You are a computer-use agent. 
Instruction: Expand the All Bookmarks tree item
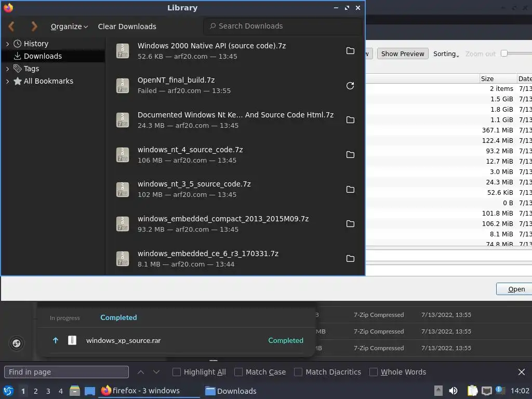pyautogui.click(x=7, y=82)
